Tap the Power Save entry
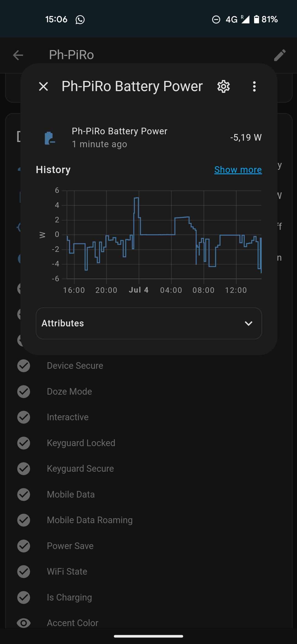 (x=70, y=546)
